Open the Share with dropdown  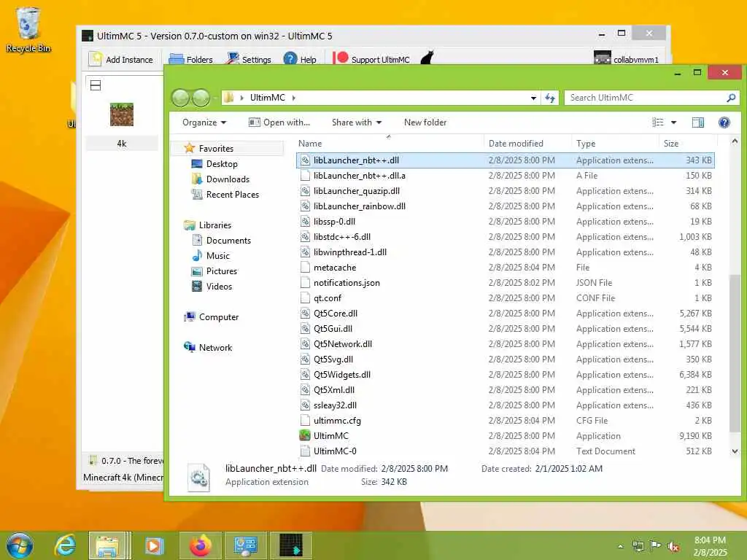(357, 122)
